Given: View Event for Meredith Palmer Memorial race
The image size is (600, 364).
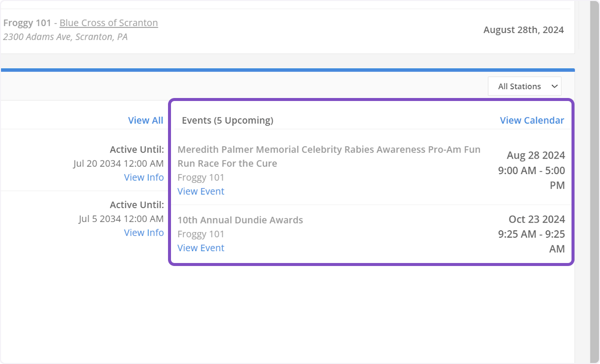Looking at the screenshot, I should pos(200,191).
